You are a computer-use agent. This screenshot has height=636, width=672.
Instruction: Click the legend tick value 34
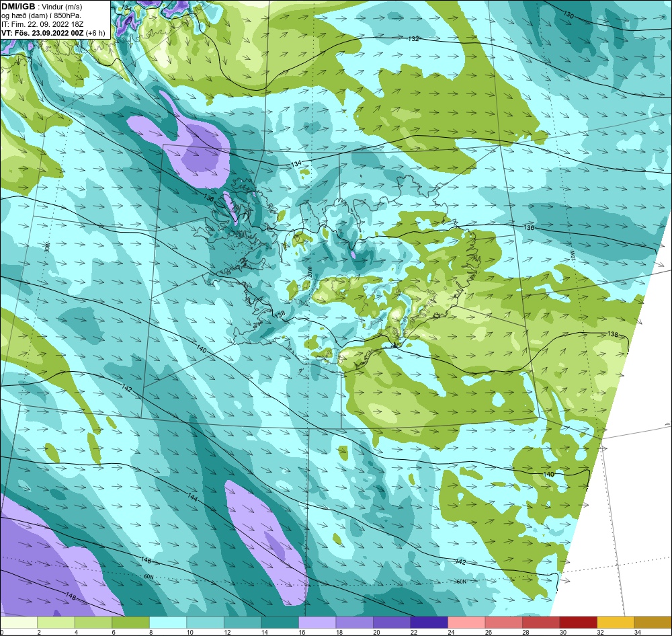click(x=637, y=632)
